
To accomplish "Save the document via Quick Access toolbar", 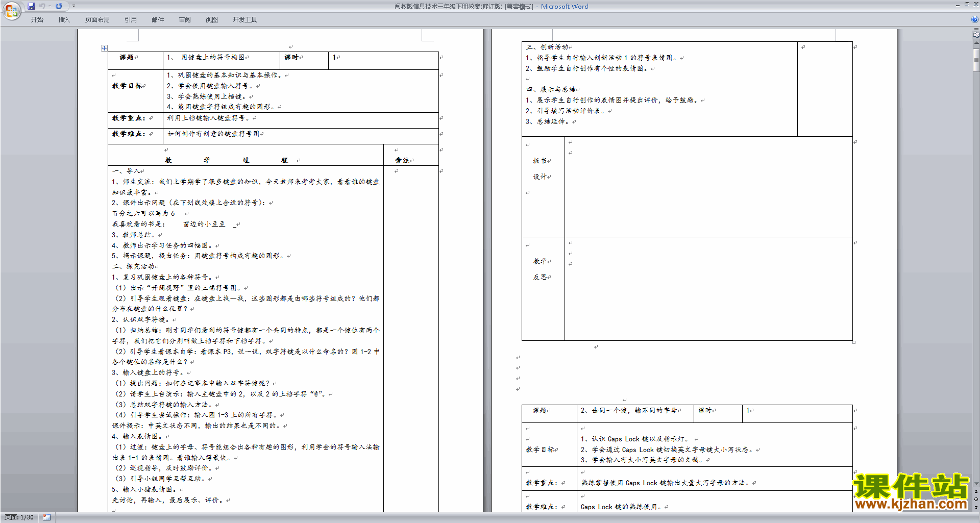I will (x=31, y=6).
